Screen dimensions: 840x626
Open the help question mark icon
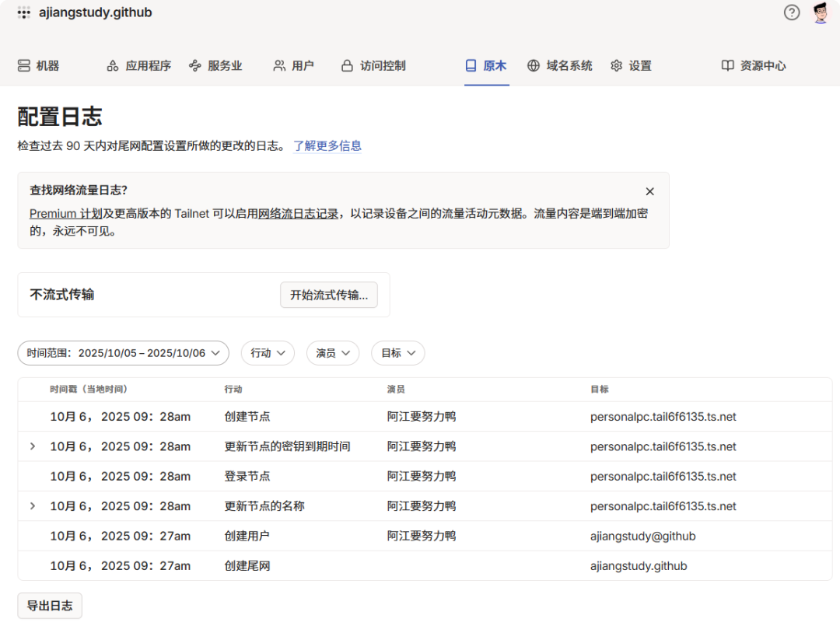(x=792, y=12)
